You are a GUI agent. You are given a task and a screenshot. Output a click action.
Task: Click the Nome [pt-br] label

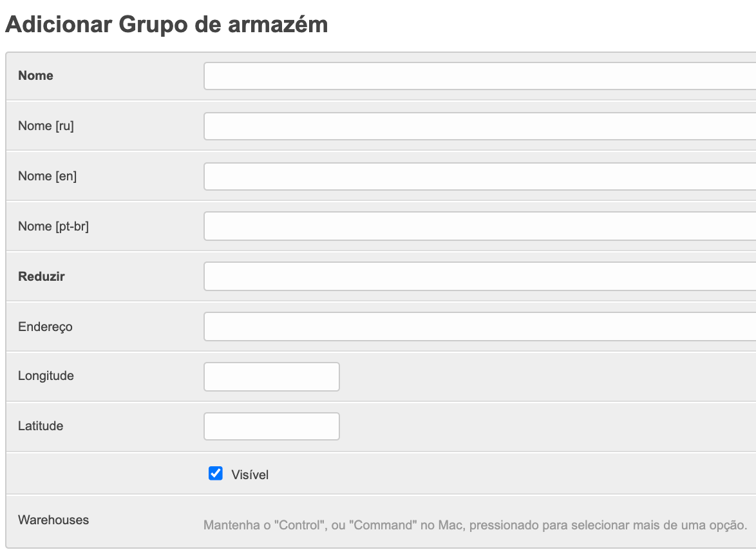pyautogui.click(x=53, y=226)
